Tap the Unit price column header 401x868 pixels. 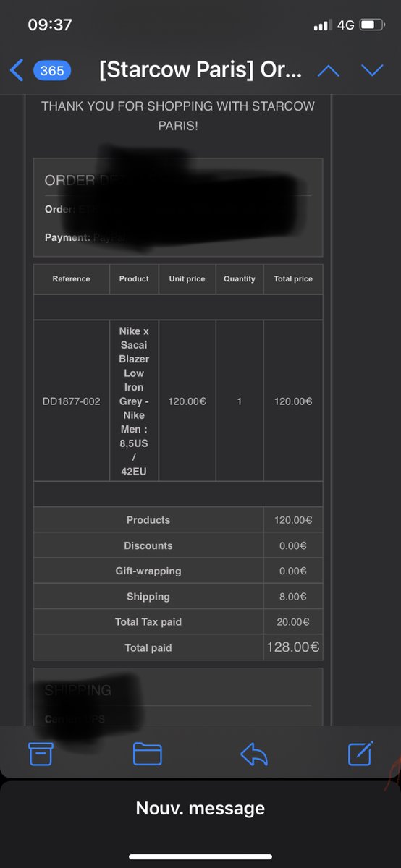tap(187, 278)
